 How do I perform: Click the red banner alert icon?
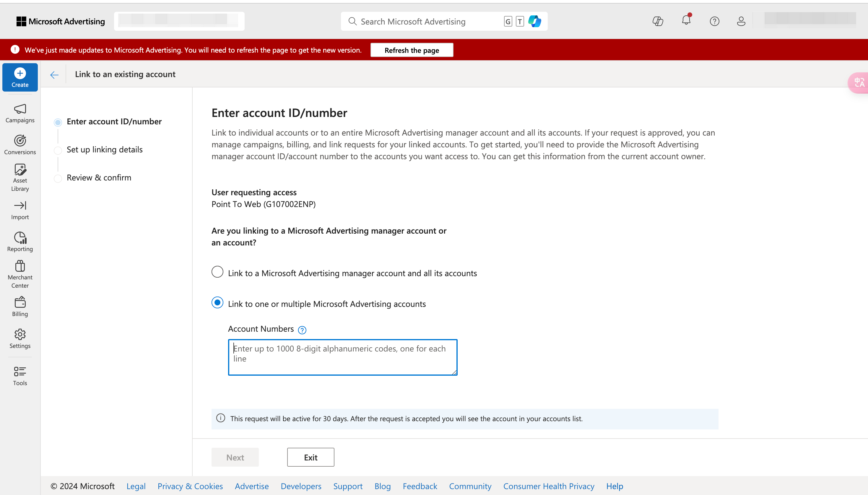click(x=15, y=50)
